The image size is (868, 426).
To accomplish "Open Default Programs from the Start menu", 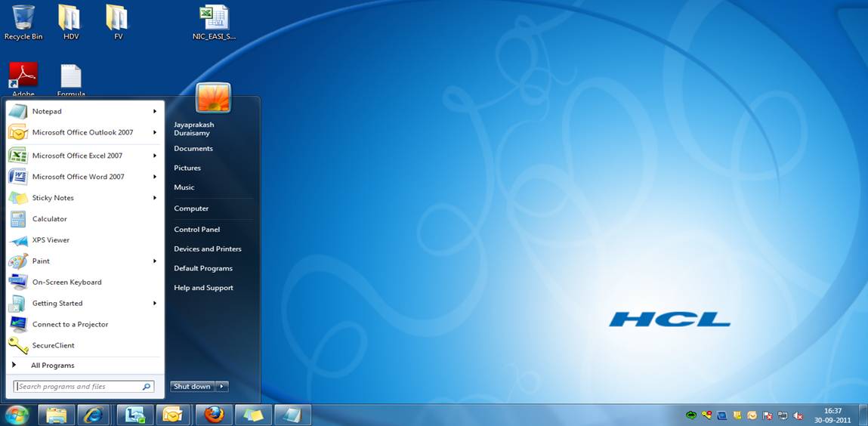I will pos(203,268).
